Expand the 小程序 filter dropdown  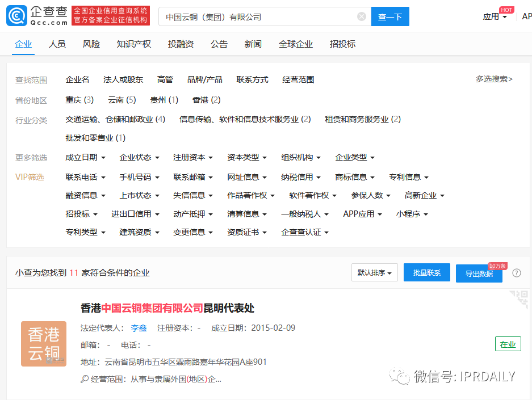pyautogui.click(x=412, y=214)
